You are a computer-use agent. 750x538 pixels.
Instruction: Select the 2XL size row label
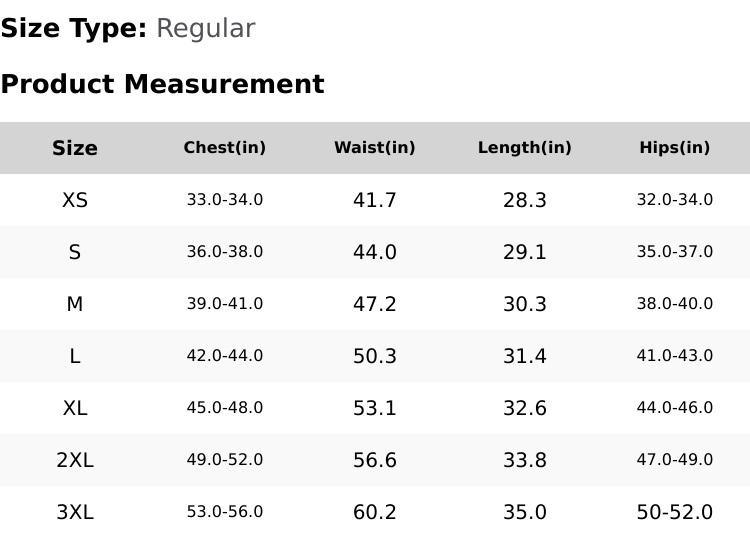click(75, 460)
